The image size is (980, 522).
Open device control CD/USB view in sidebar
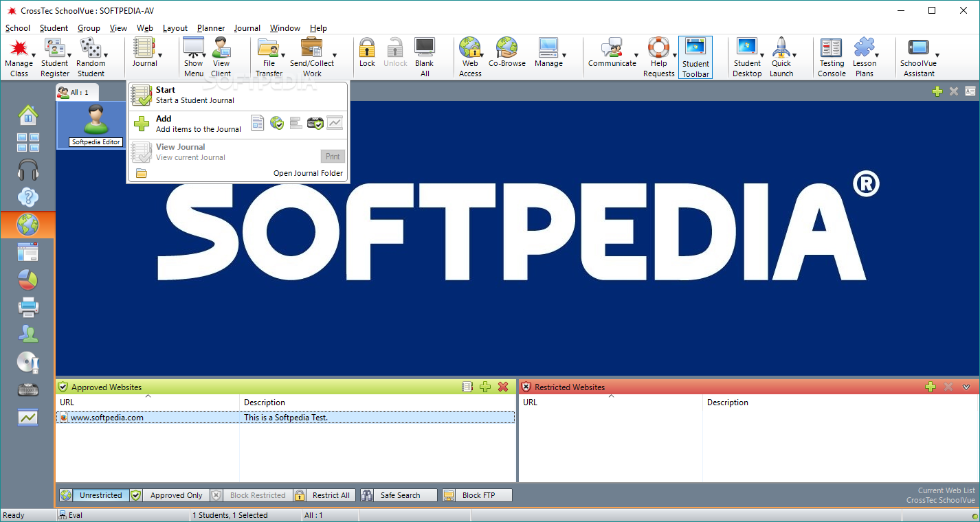pyautogui.click(x=28, y=362)
